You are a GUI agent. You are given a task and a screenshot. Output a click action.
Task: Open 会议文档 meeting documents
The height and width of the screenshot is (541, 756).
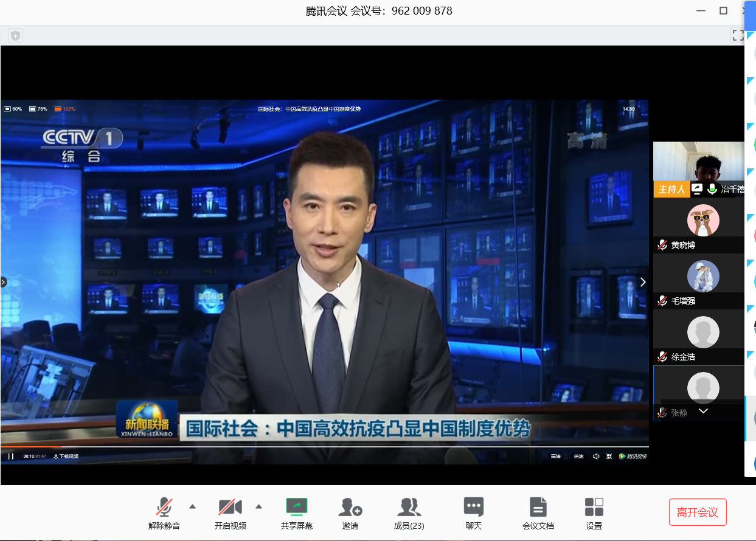(x=538, y=507)
